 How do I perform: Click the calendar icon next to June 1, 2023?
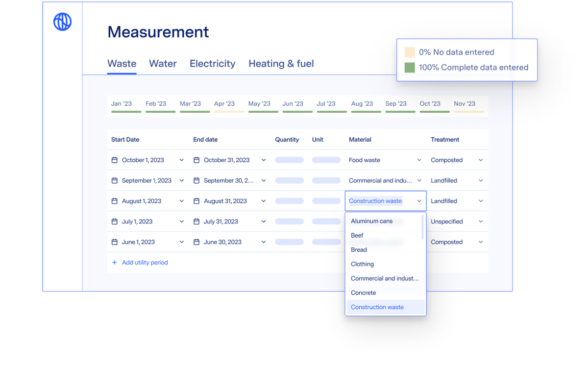coord(115,242)
